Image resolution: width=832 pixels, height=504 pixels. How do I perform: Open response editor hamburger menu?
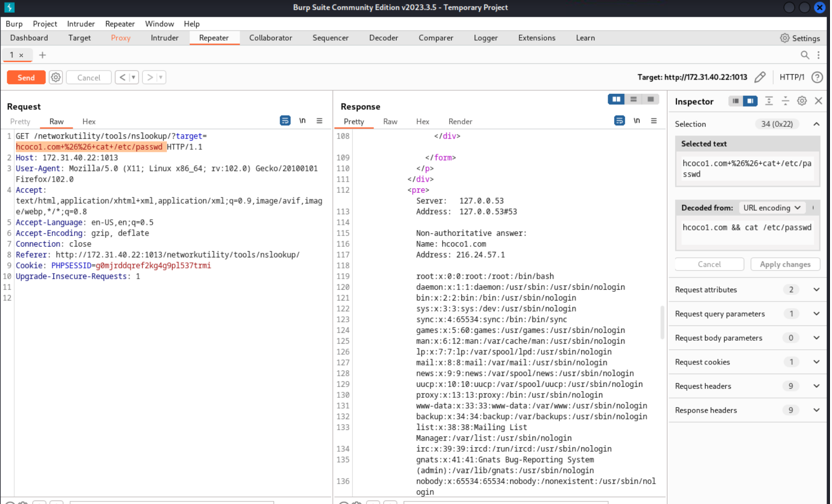pos(654,121)
